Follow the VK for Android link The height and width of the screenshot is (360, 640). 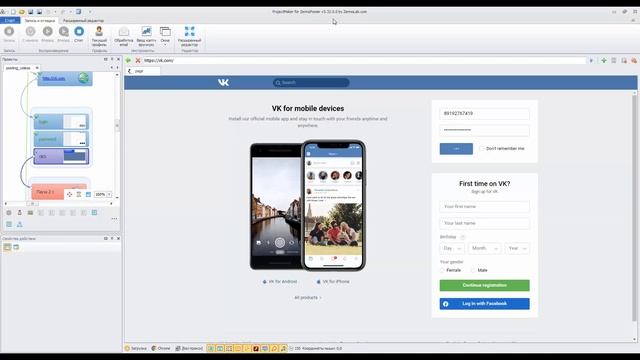point(280,282)
